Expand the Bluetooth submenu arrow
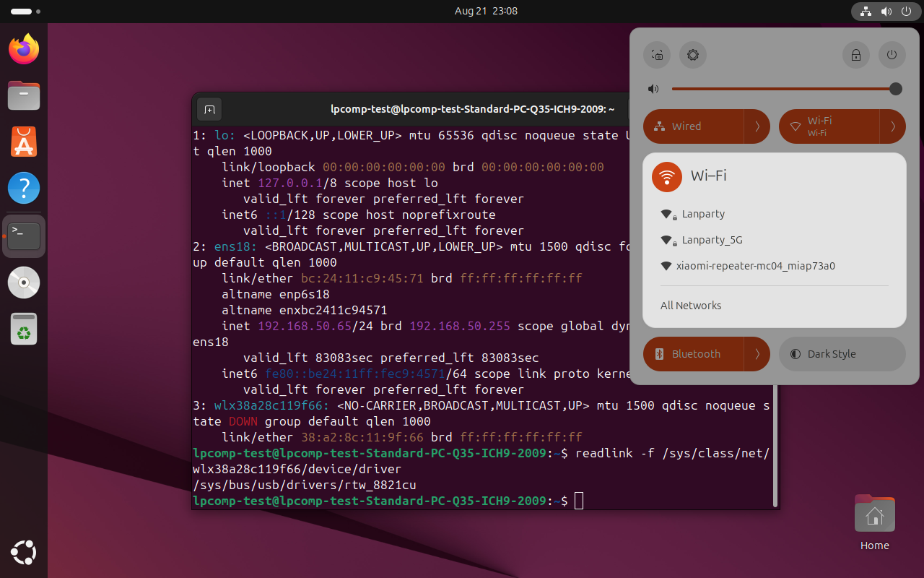The width and height of the screenshot is (924, 578). click(757, 354)
